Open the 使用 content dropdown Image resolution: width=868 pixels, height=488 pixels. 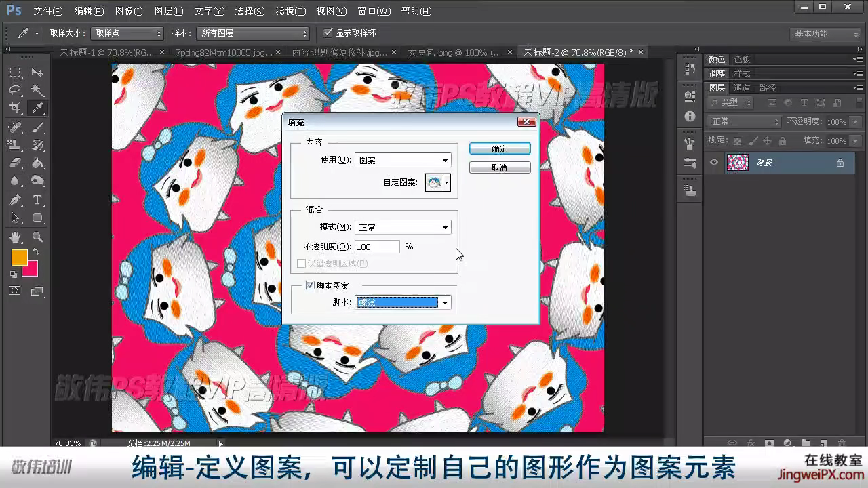[x=403, y=161]
